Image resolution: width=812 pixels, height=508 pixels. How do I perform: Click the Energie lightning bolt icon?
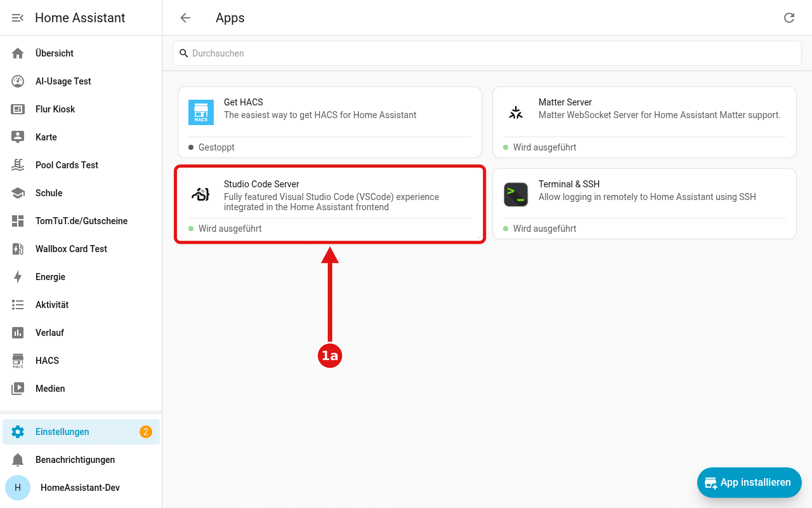coord(18,277)
